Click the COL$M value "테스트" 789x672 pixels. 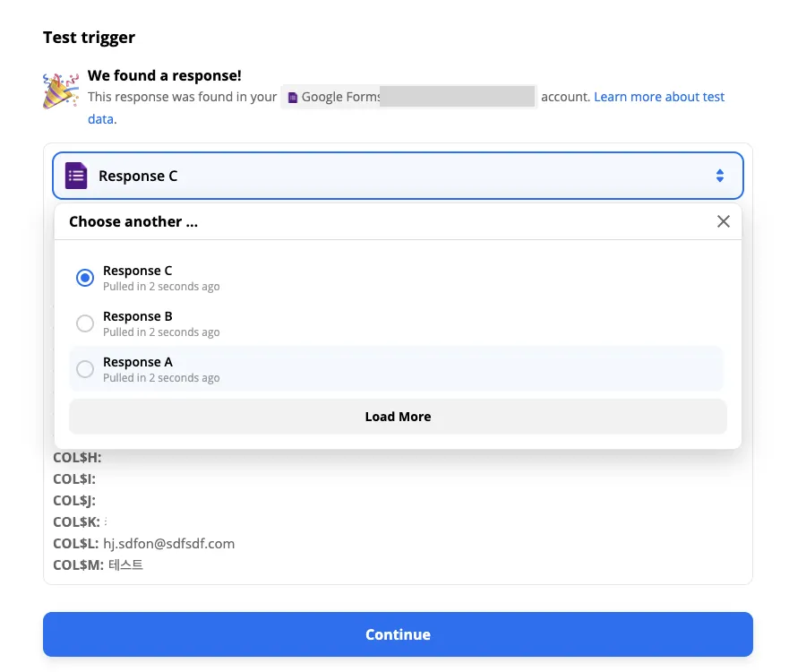click(125, 565)
